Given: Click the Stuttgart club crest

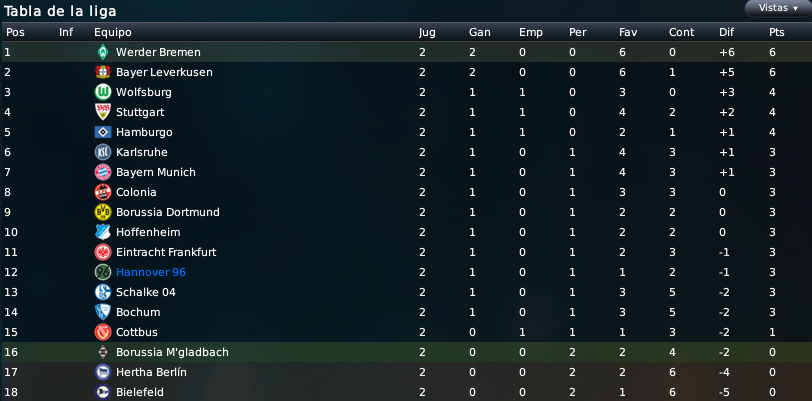Looking at the screenshot, I should coord(103,112).
